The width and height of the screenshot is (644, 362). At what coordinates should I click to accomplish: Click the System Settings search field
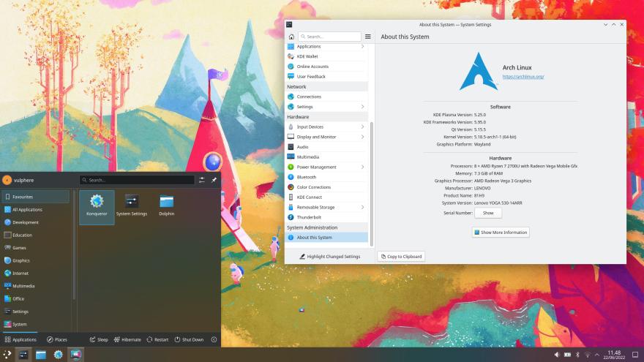pyautogui.click(x=330, y=37)
